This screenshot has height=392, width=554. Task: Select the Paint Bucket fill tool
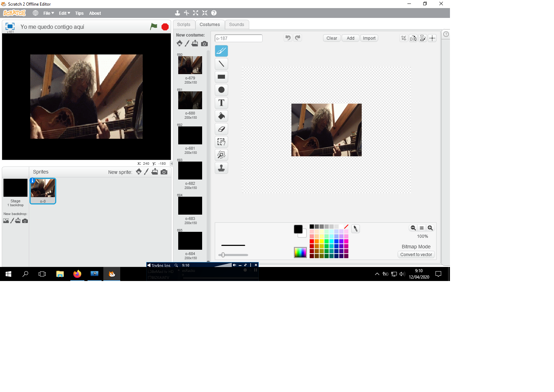221,116
